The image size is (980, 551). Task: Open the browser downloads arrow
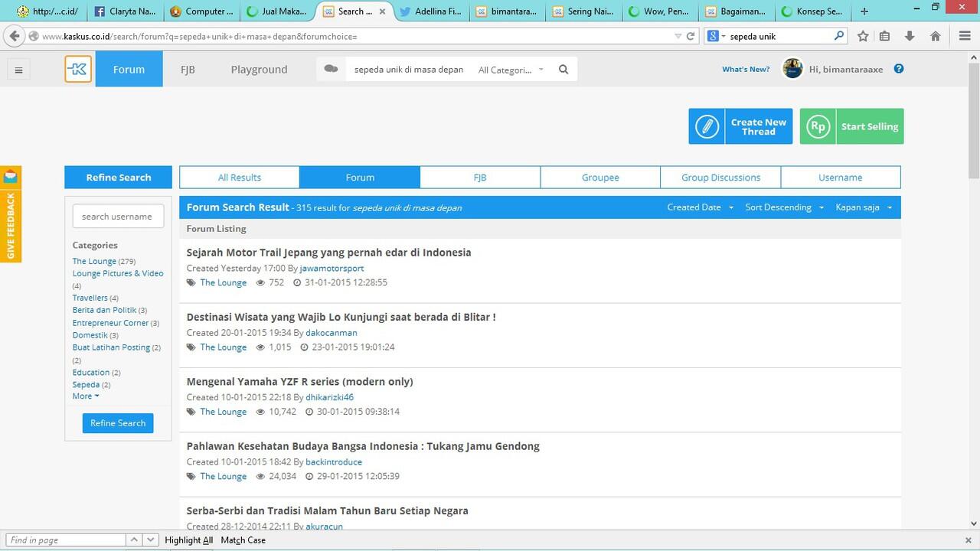tap(910, 36)
